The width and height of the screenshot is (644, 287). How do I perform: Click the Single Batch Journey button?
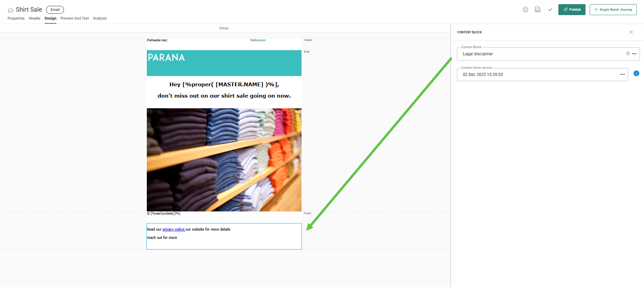click(613, 10)
